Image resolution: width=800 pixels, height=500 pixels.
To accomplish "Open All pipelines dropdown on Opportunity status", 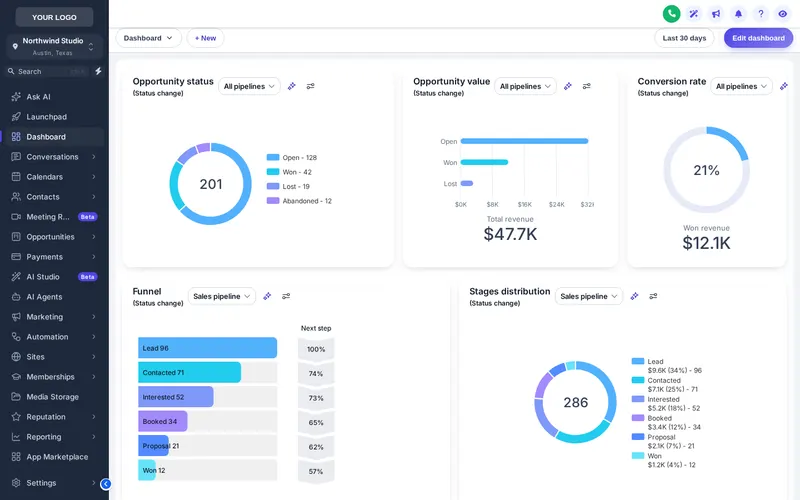I will coord(249,86).
